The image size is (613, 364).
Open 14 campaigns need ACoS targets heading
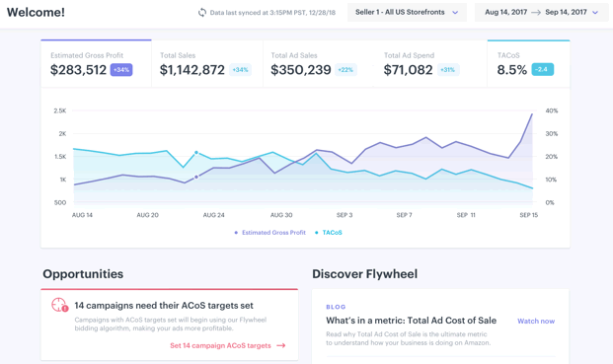tap(164, 306)
